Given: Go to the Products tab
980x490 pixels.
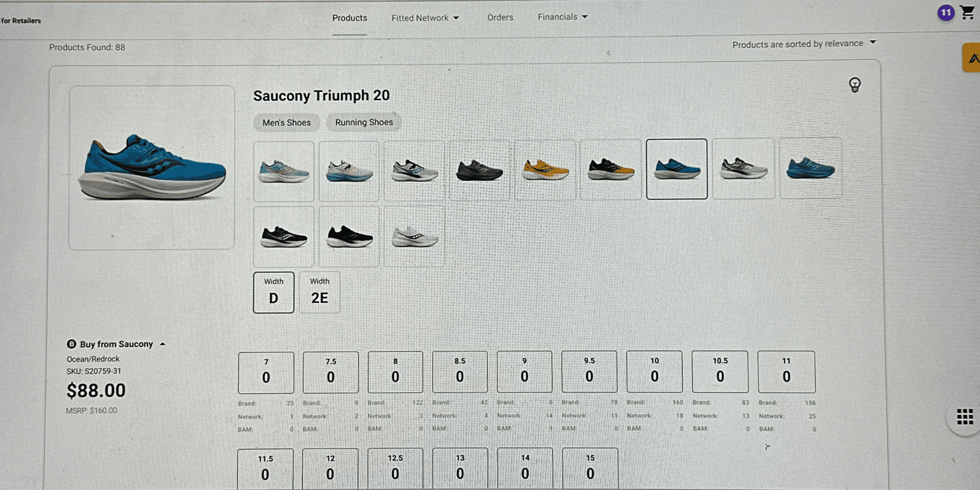Looking at the screenshot, I should (x=350, y=18).
